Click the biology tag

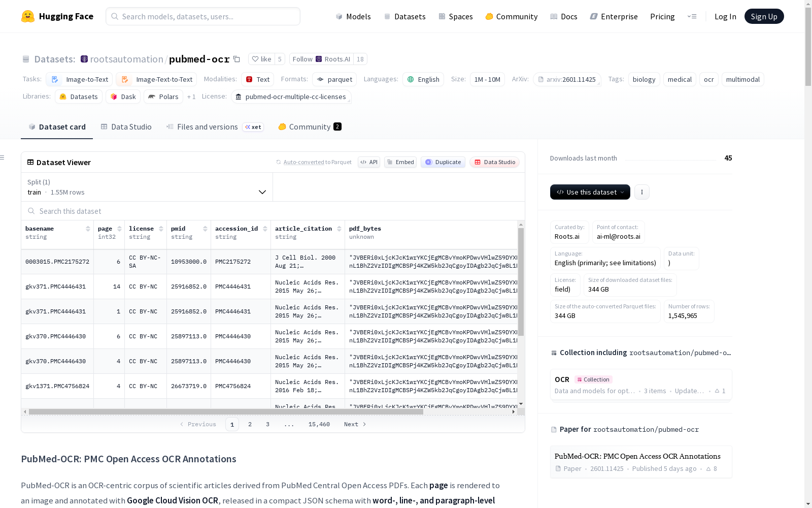click(x=644, y=79)
